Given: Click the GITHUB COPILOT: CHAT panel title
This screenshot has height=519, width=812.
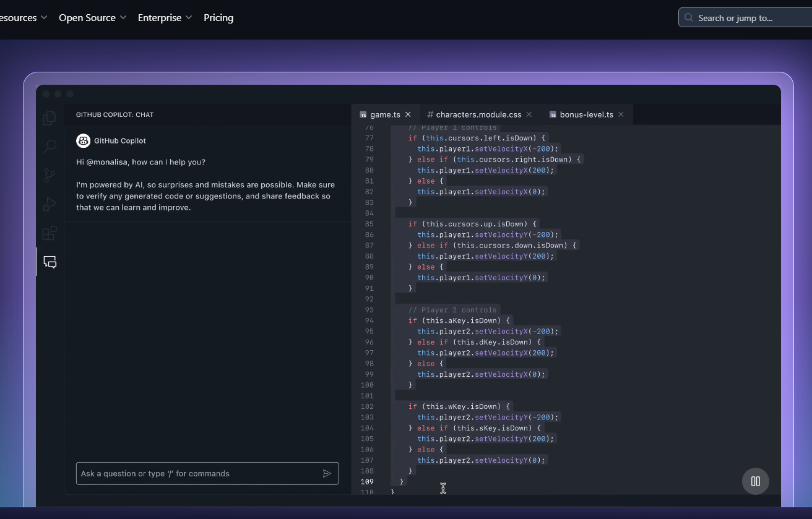Looking at the screenshot, I should (114, 114).
